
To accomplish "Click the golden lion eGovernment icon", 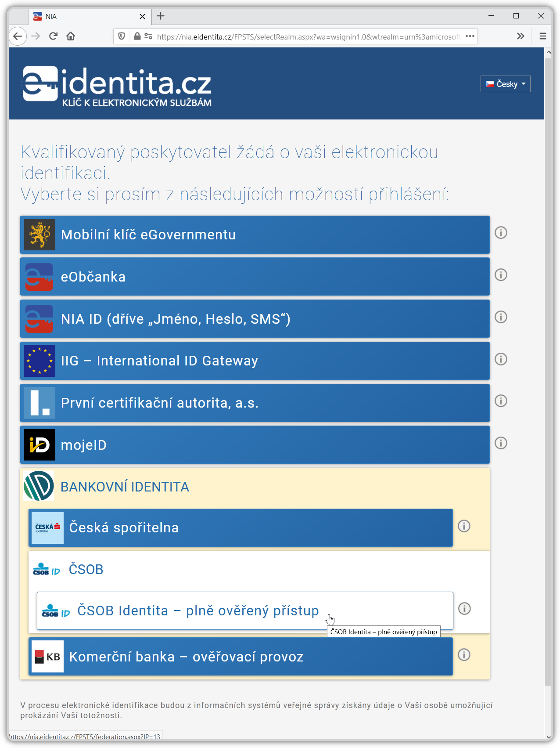I will click(x=39, y=235).
